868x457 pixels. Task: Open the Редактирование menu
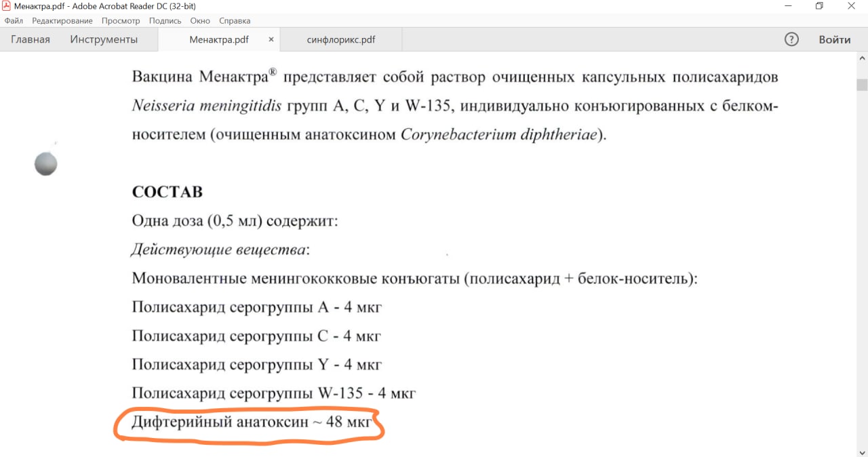click(62, 21)
